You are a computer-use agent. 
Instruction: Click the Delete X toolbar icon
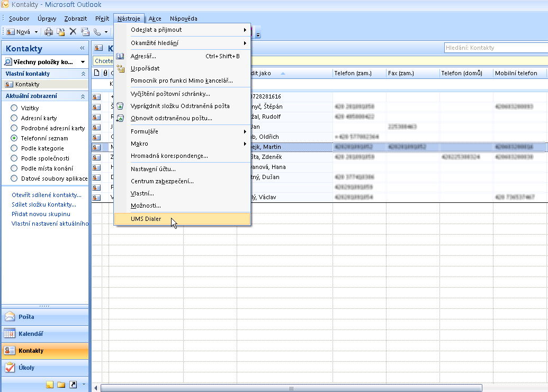coord(73,32)
